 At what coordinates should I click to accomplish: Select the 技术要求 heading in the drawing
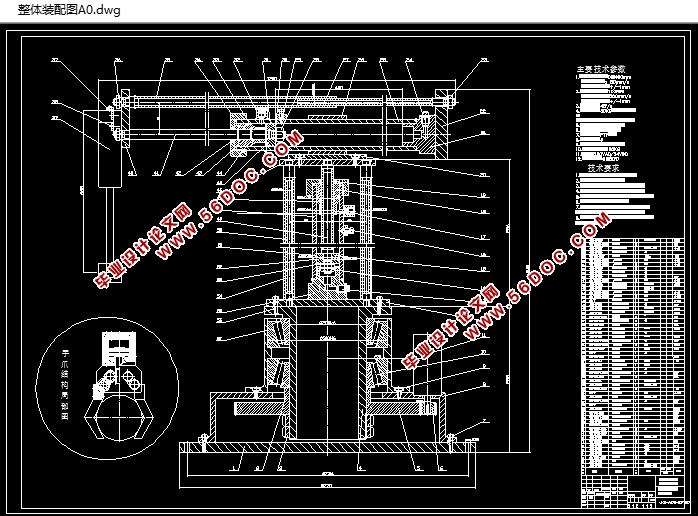point(603,168)
